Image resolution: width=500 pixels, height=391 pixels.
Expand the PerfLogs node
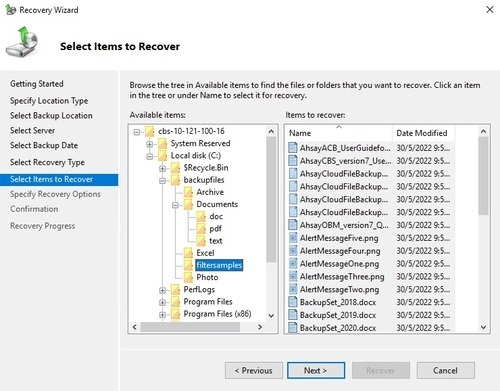coord(162,290)
